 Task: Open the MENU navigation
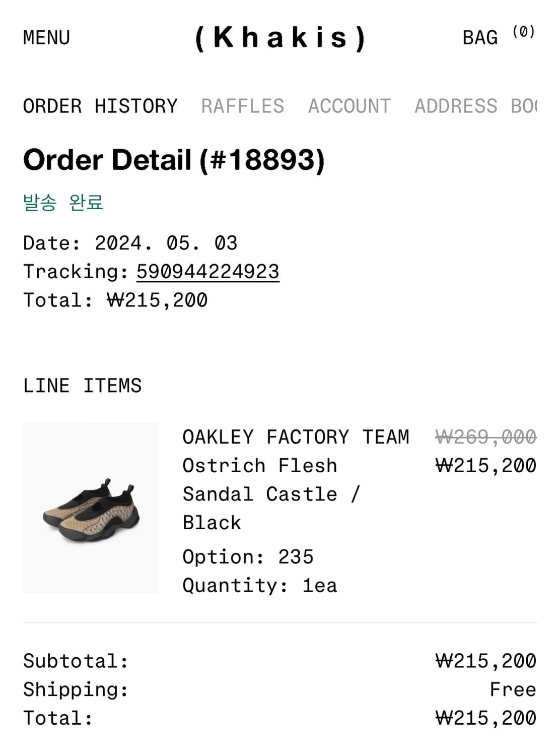pyautogui.click(x=46, y=37)
